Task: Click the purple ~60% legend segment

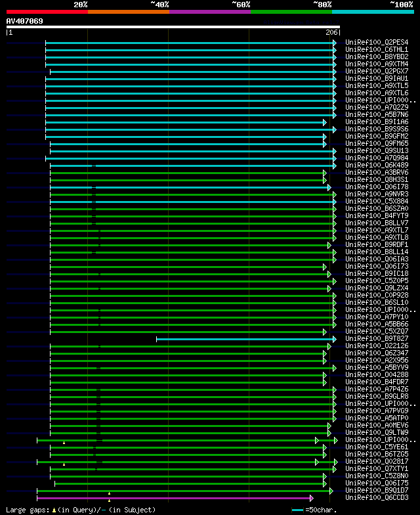Action: [210, 12]
